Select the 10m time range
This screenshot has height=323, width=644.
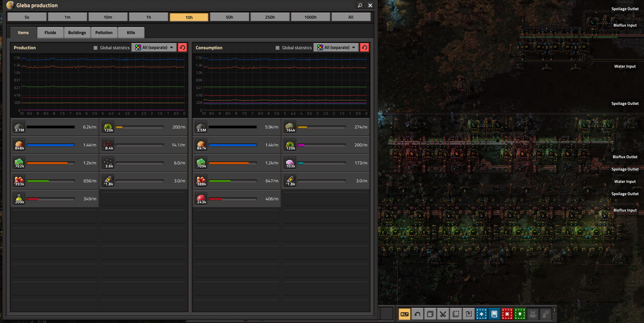(x=108, y=17)
